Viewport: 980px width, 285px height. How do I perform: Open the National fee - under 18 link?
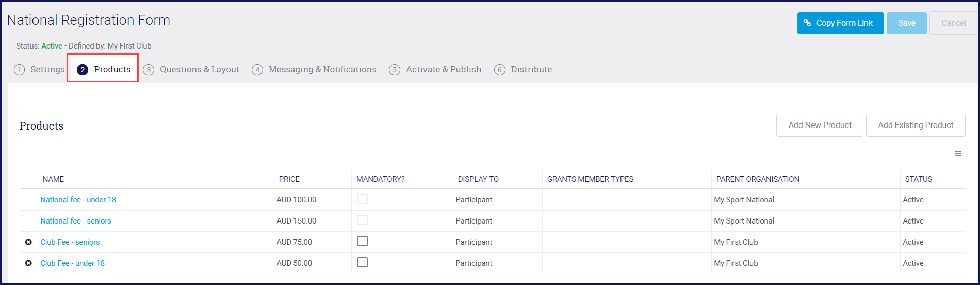(78, 200)
